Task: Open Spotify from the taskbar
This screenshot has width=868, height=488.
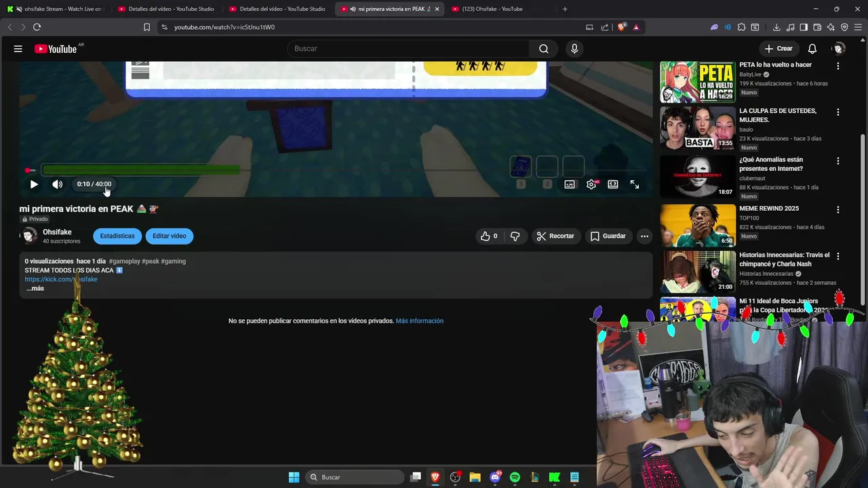Action: pos(515,477)
